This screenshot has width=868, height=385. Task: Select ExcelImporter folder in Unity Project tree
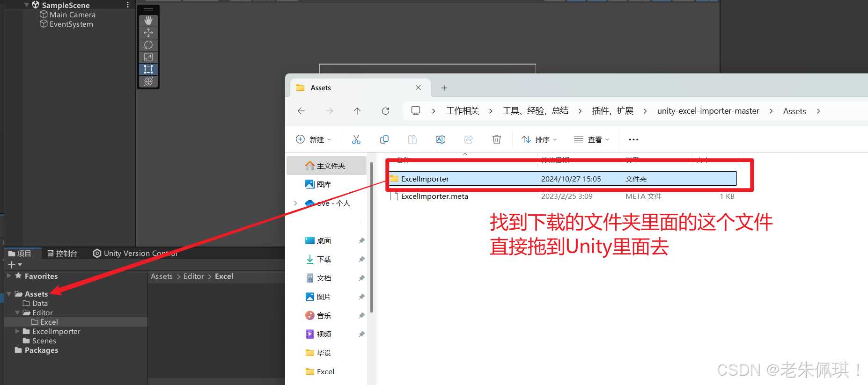52,331
